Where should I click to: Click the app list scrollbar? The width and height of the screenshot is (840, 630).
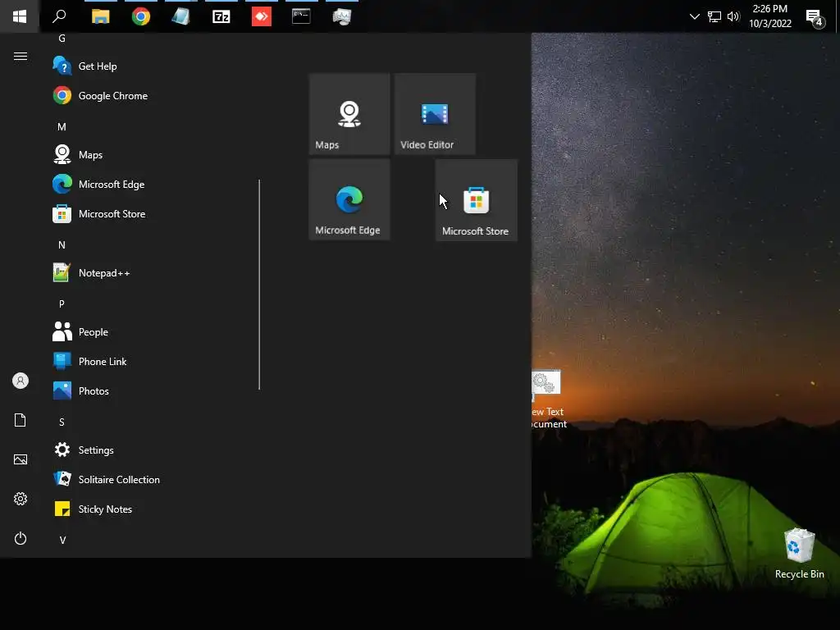259,285
